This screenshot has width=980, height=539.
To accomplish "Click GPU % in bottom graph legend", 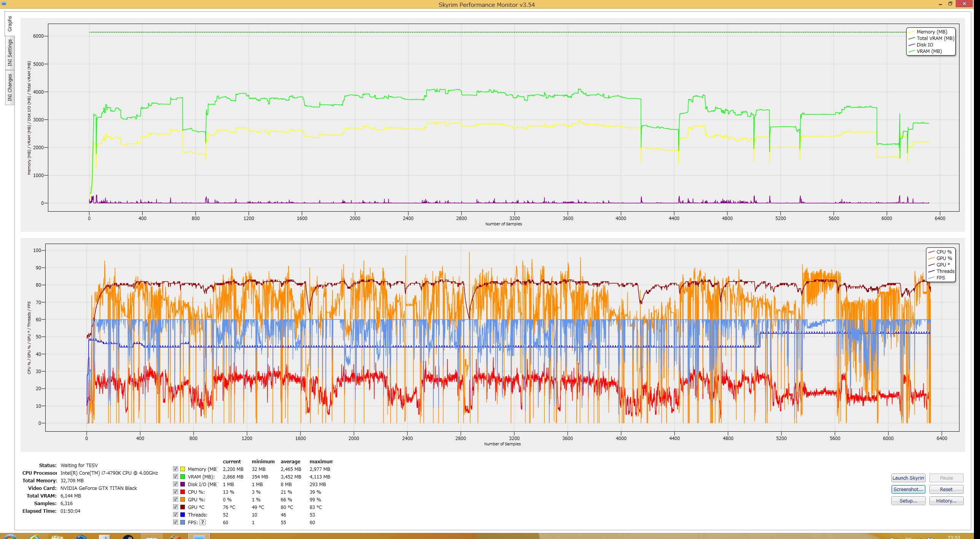I will (x=944, y=258).
